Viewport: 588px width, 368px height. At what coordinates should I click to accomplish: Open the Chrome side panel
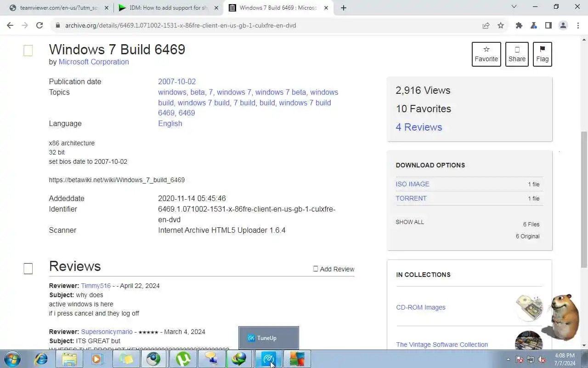coord(548,25)
